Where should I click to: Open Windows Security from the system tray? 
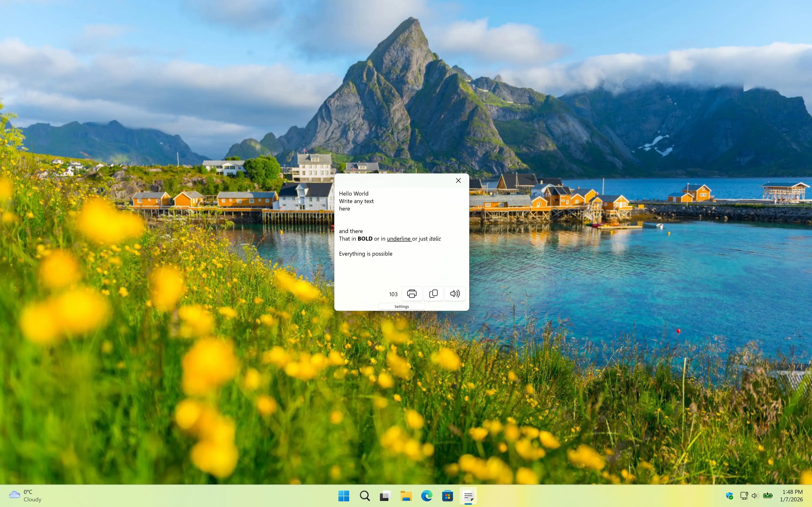tap(729, 495)
